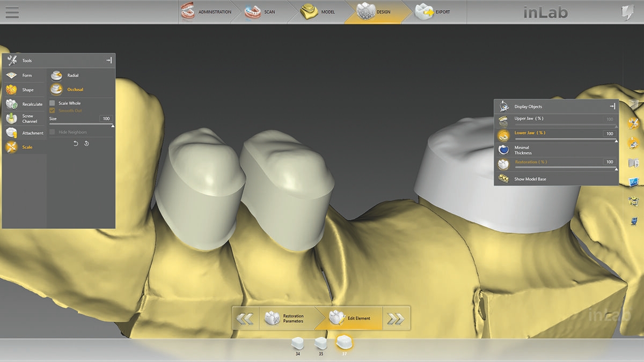Click the Size slider handle

pos(113,125)
